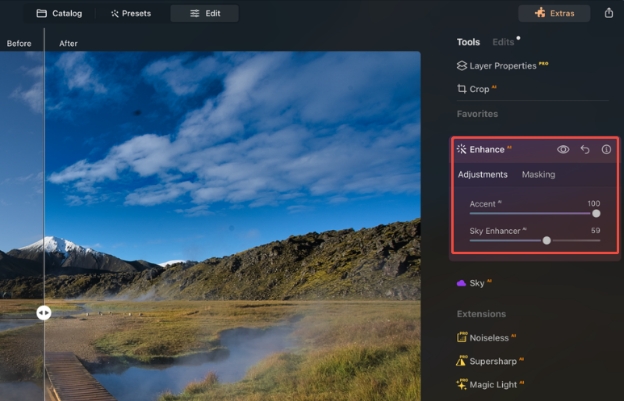The width and height of the screenshot is (624, 401).
Task: Click the landscape photo preview
Action: (210, 226)
